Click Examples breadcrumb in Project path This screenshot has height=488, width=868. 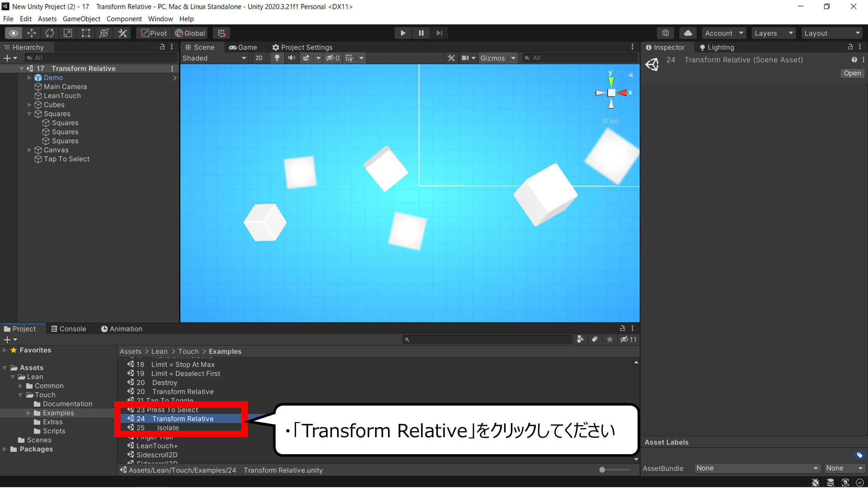pyautogui.click(x=225, y=351)
